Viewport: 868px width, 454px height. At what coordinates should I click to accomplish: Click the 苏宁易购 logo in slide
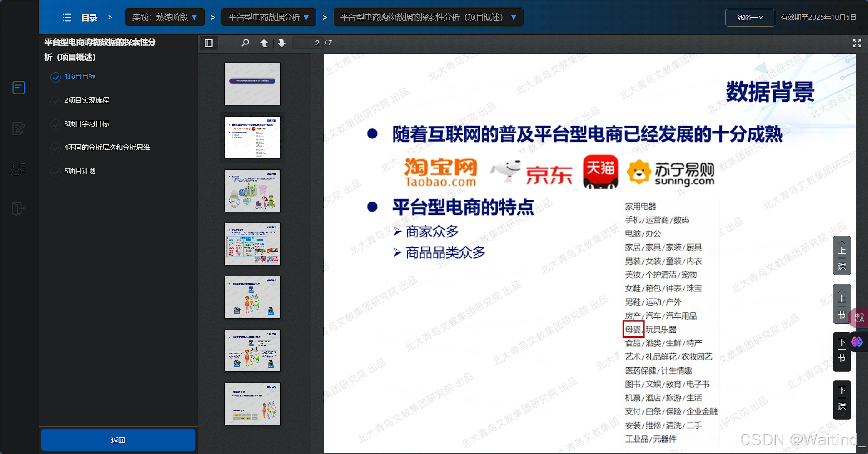[x=670, y=173]
